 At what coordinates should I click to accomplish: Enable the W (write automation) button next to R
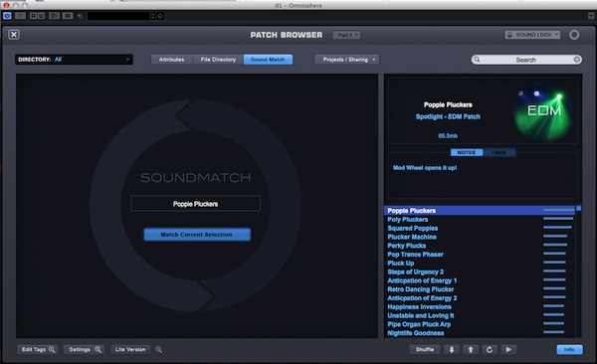click(41, 16)
